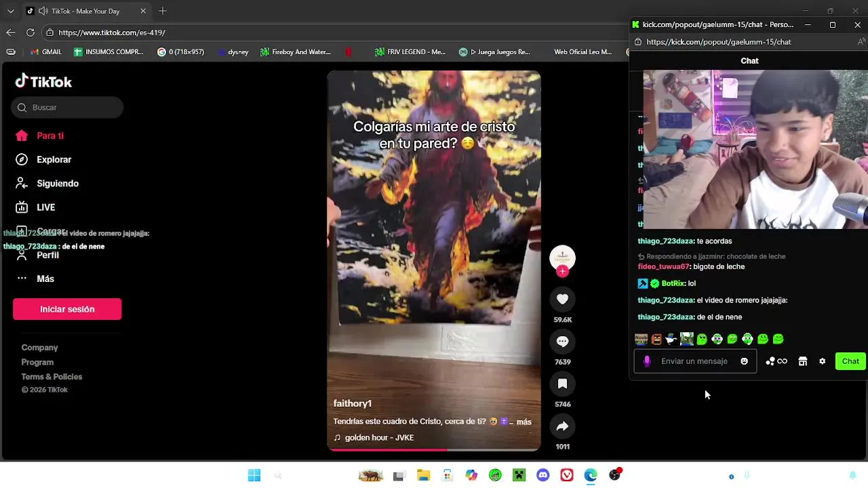
Task: Expand video caption with más
Action: (524, 422)
